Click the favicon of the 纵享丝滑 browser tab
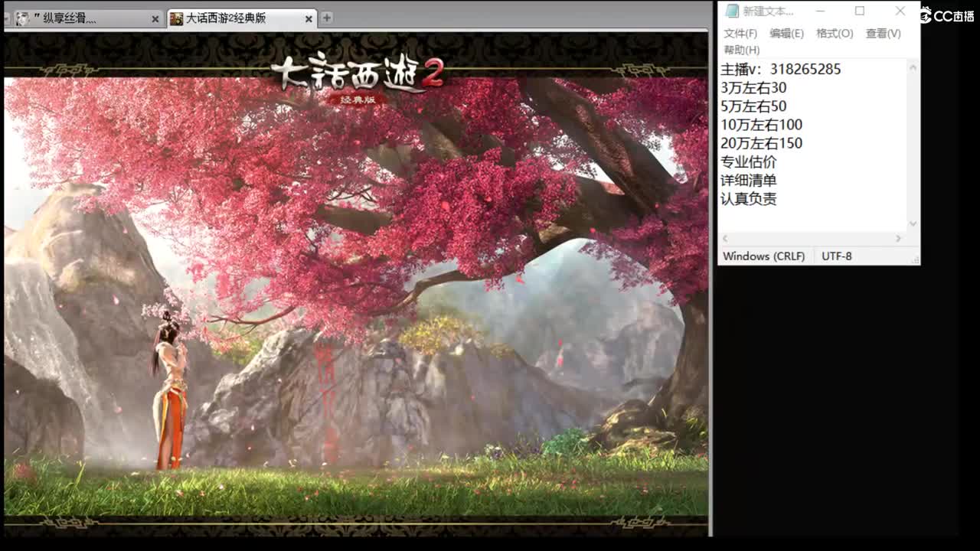The image size is (980, 551). click(x=22, y=18)
